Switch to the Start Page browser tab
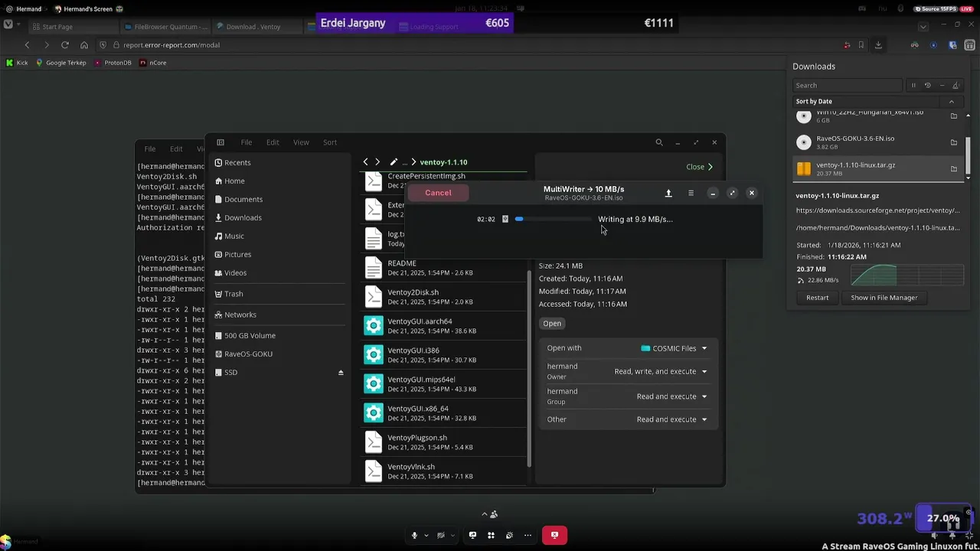980x551 pixels. click(73, 27)
